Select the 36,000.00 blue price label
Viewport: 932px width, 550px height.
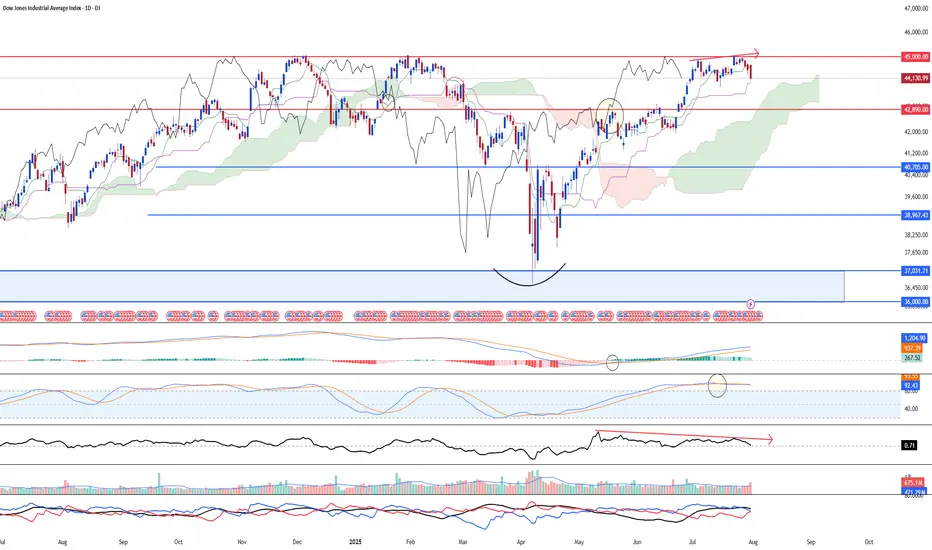click(x=915, y=302)
